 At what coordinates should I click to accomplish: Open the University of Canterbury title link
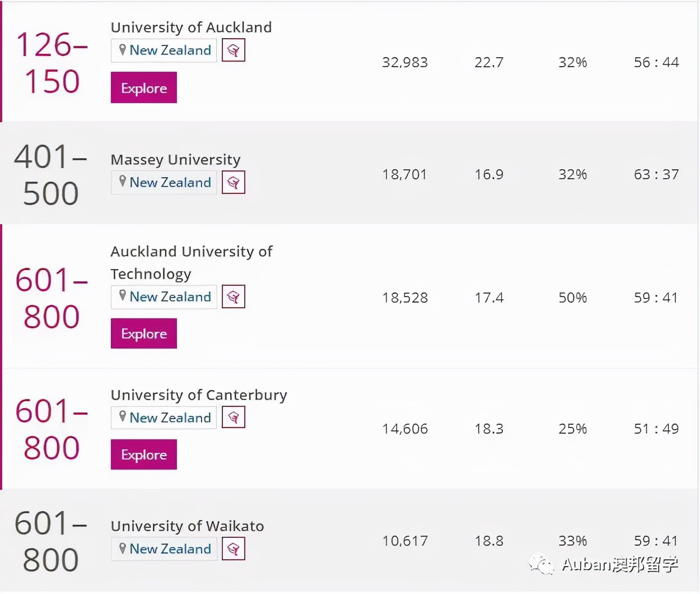[x=199, y=395]
